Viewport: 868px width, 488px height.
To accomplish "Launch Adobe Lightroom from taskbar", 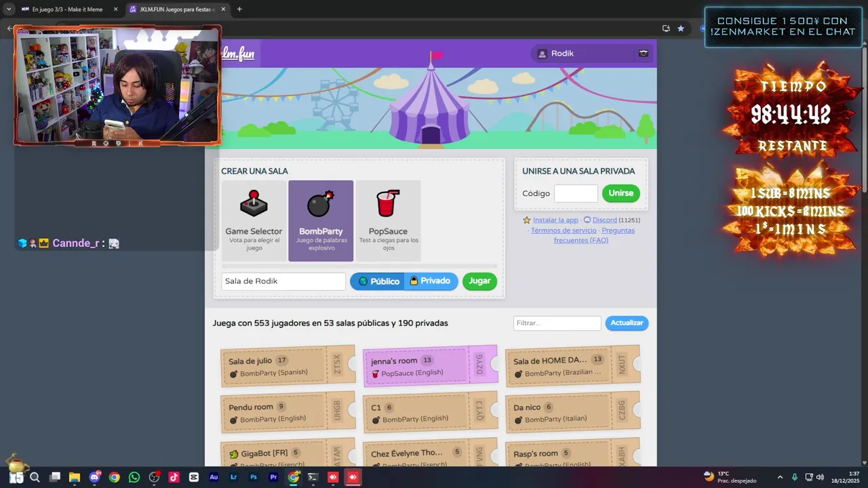I will pyautogui.click(x=234, y=477).
